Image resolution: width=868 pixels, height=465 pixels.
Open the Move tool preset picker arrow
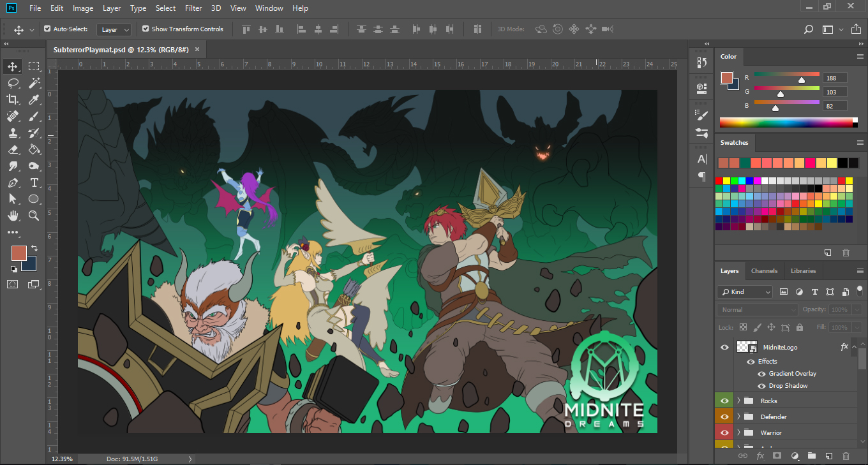32,30
